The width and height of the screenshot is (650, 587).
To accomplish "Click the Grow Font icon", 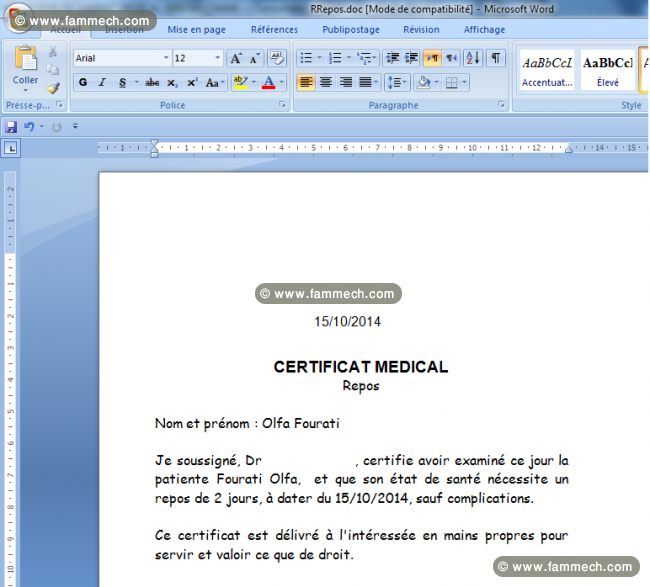I will click(236, 58).
